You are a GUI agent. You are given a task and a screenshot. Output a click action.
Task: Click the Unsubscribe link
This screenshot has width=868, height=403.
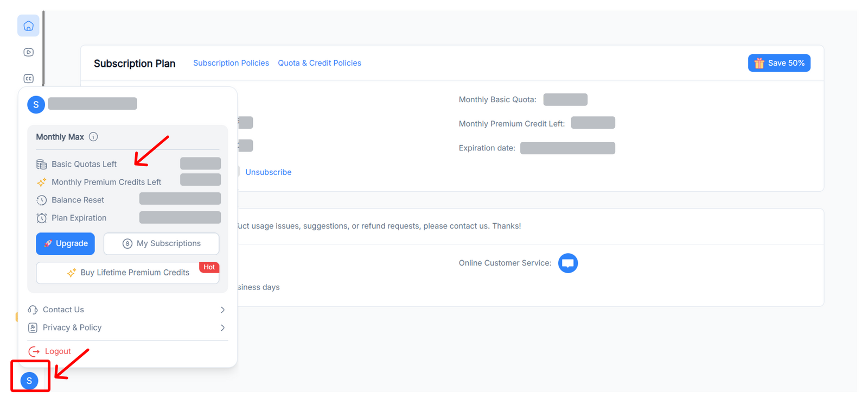tap(268, 172)
